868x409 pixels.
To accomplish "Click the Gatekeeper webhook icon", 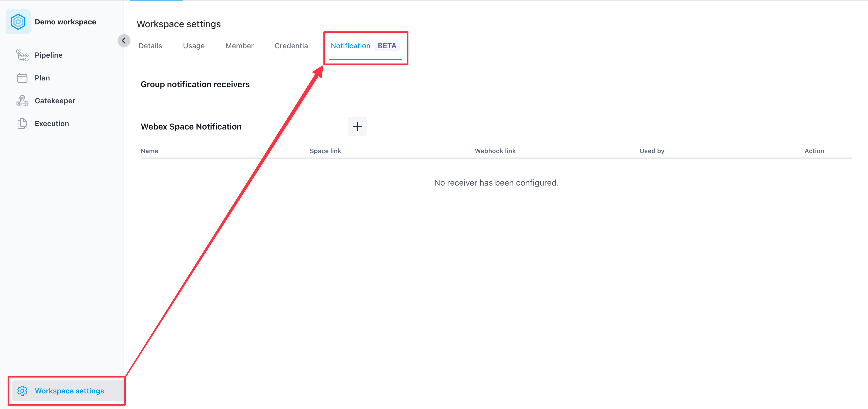I will click(22, 101).
